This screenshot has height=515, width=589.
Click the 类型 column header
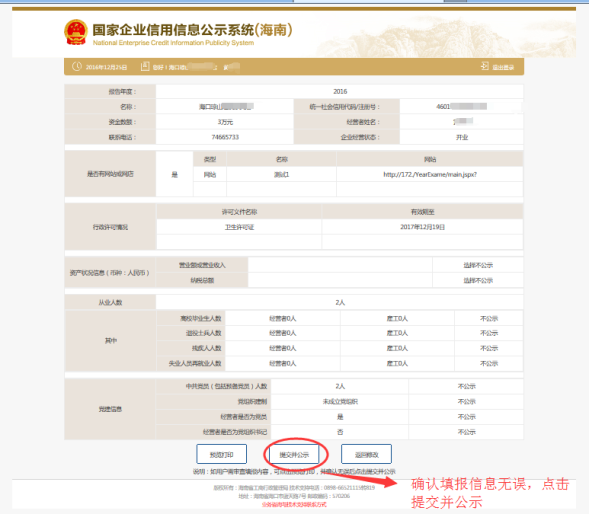pyautogui.click(x=210, y=159)
